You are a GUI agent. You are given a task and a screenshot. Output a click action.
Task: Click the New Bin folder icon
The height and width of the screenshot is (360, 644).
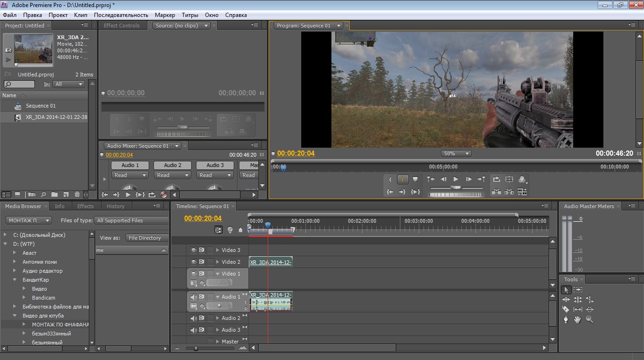click(x=54, y=194)
